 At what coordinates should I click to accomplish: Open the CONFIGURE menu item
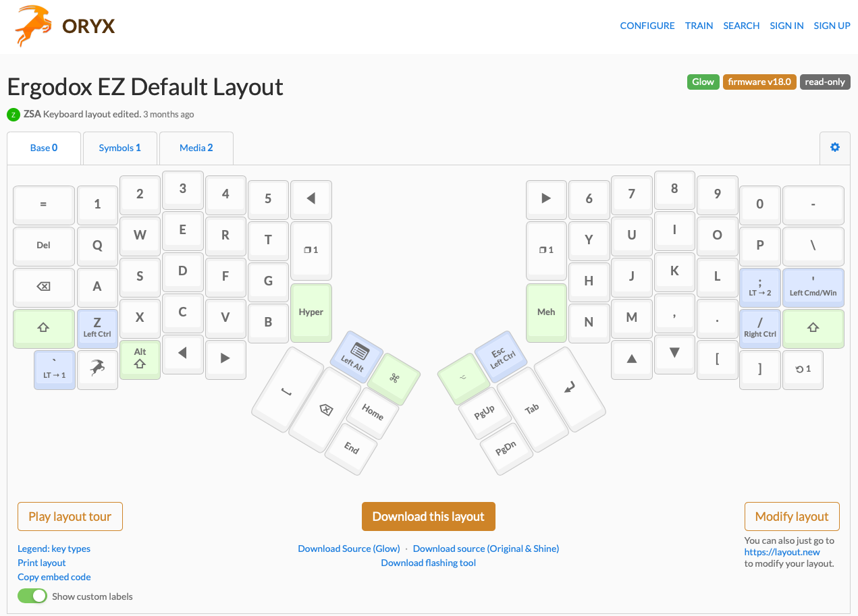(647, 26)
